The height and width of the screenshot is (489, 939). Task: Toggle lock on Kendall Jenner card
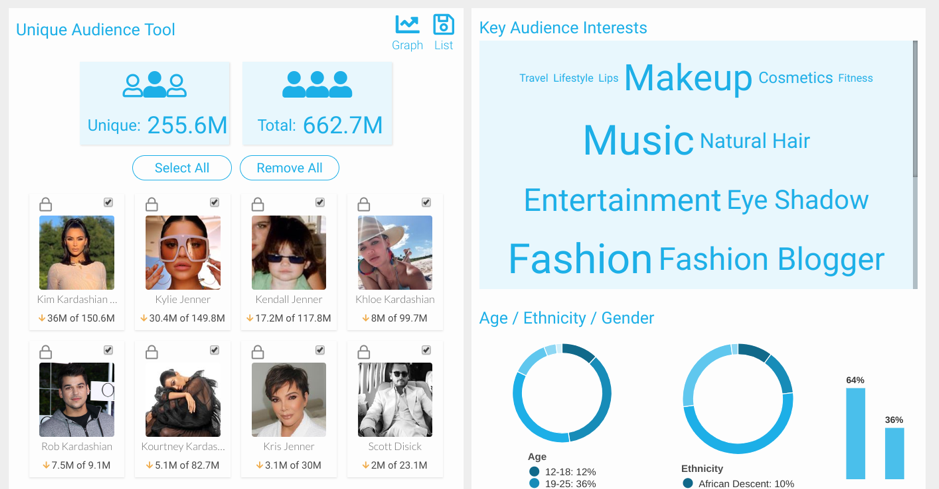258,204
